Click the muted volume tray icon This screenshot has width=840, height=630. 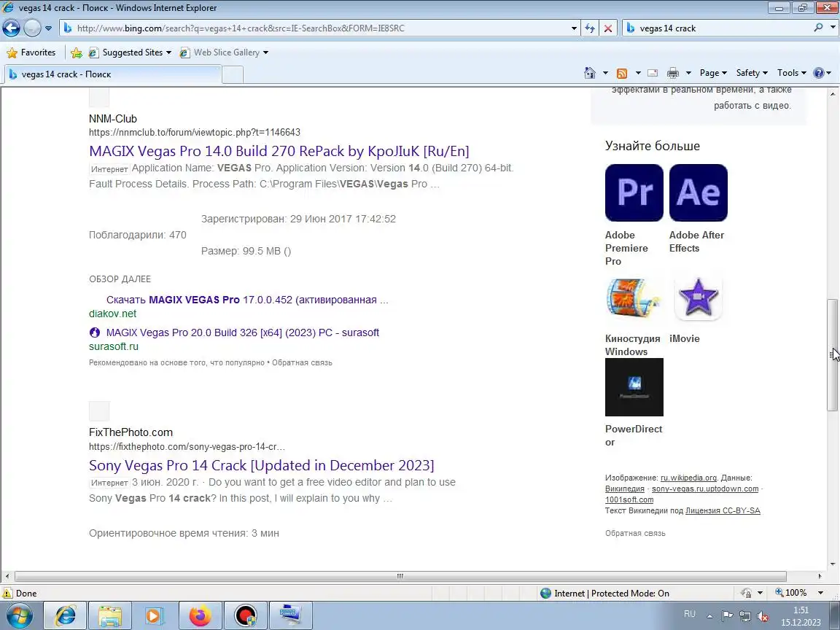(x=763, y=617)
